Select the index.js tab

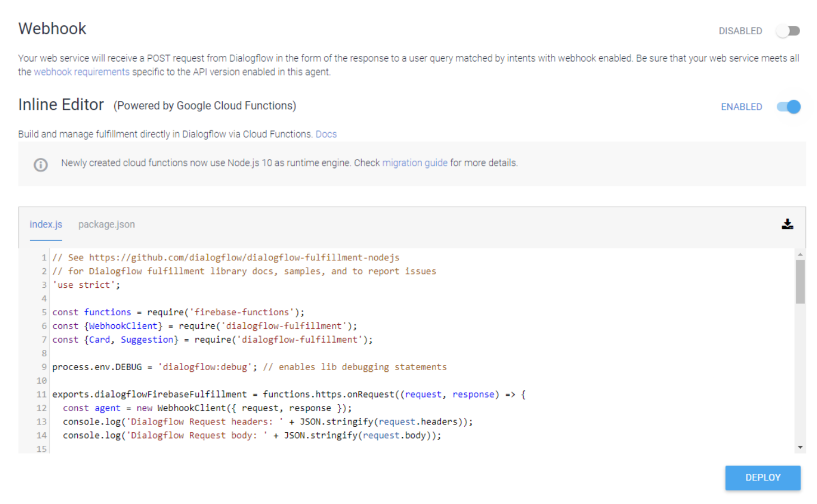coord(46,225)
